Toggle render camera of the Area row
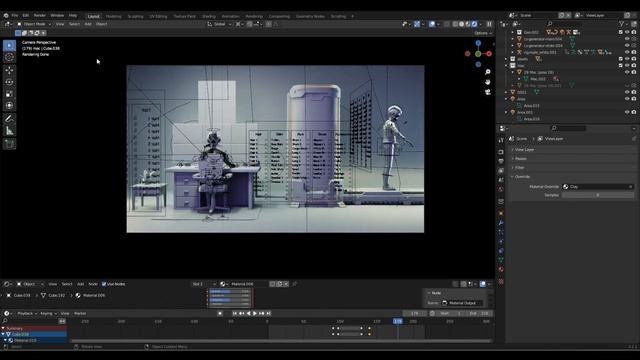Image resolution: width=640 pixels, height=360 pixels. (x=634, y=99)
